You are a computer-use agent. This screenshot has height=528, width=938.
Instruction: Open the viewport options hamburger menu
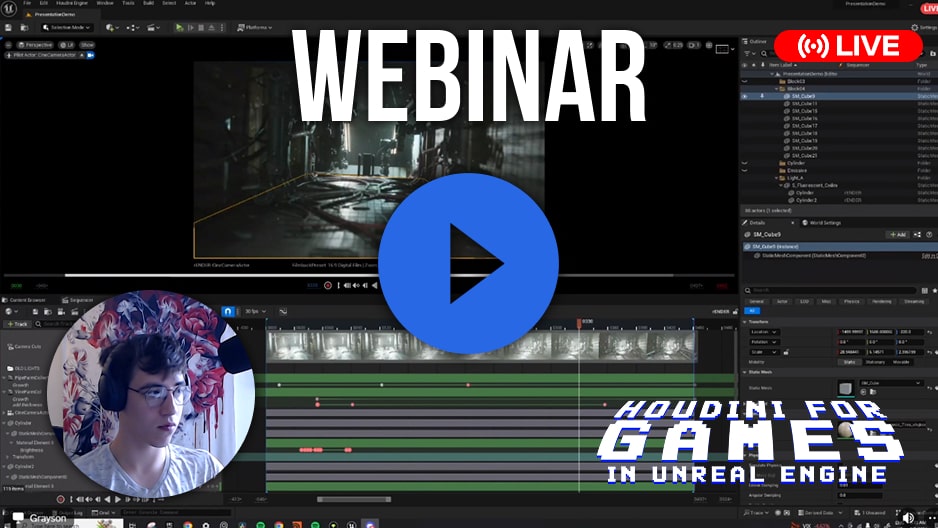click(x=8, y=45)
